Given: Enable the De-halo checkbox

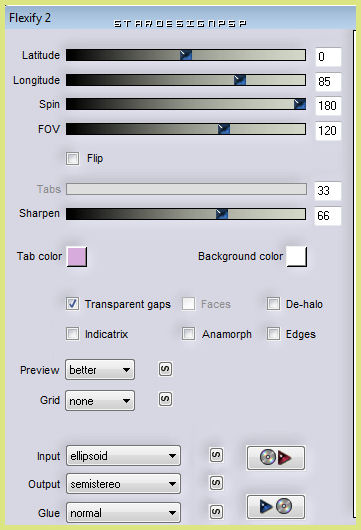Looking at the screenshot, I should [x=273, y=304].
